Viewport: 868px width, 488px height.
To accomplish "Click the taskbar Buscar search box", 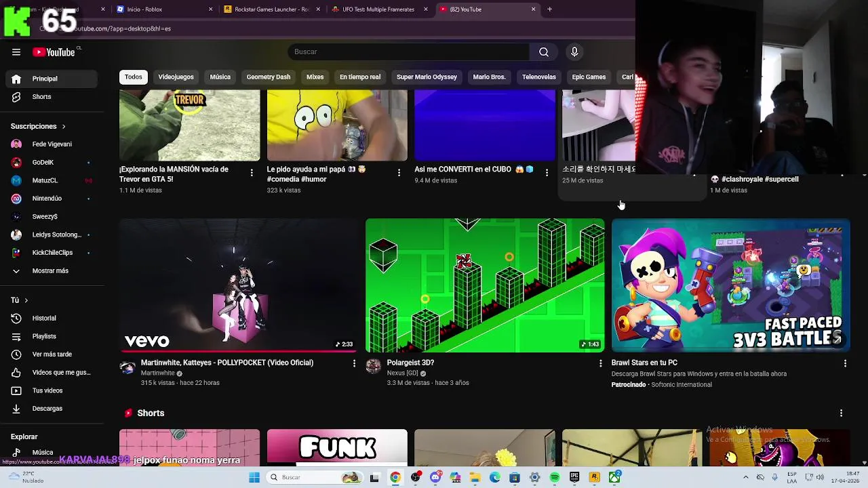I will pyautogui.click(x=314, y=478).
